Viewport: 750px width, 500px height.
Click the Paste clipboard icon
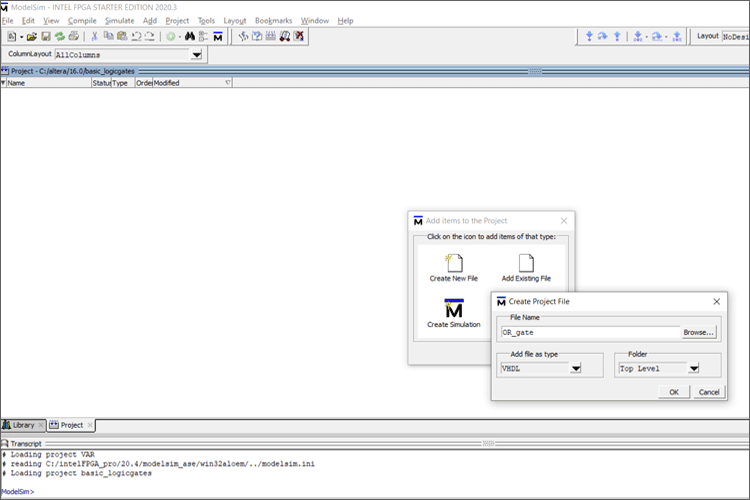[122, 36]
